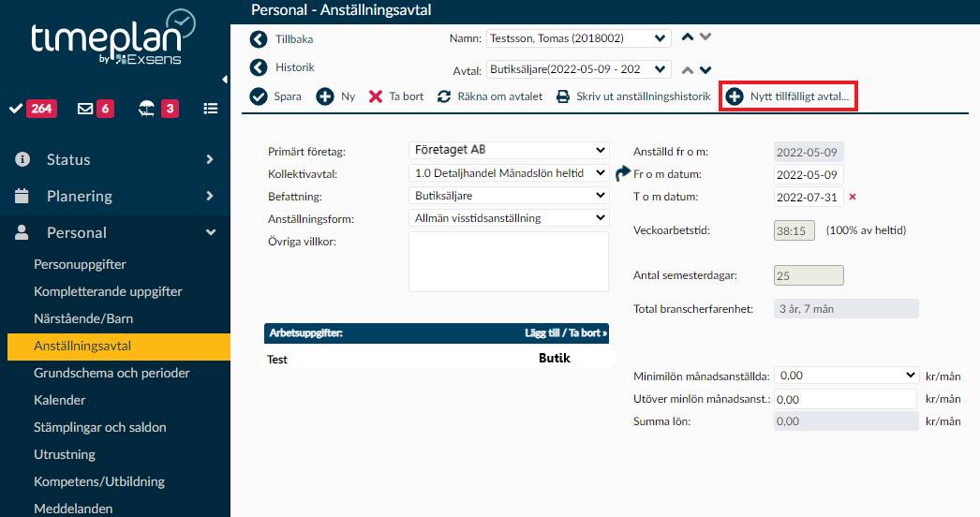
Task: Open the envelope messages icon with badge 6
Action: (85, 109)
